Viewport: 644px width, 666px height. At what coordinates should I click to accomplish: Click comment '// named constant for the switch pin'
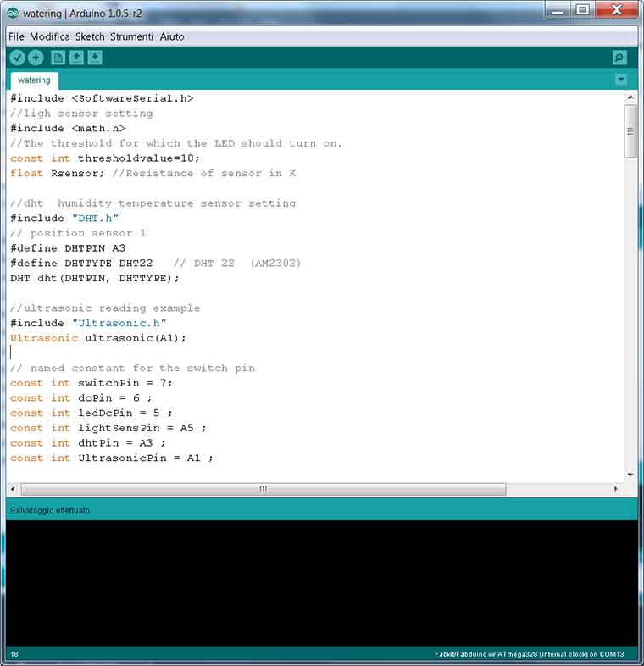(132, 368)
